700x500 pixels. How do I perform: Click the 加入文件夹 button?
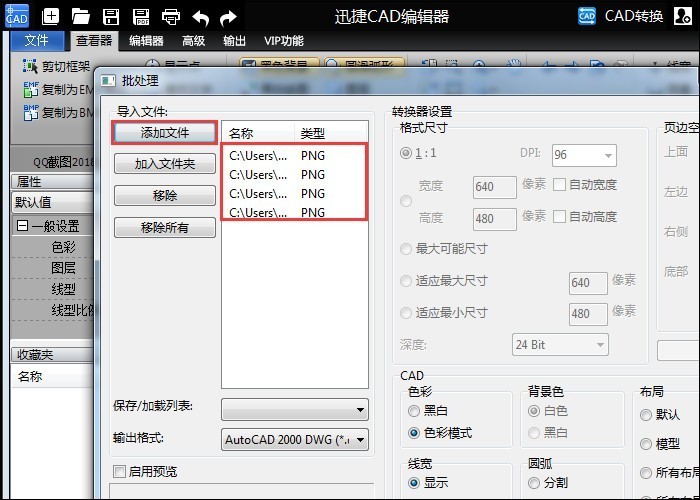coord(165,164)
